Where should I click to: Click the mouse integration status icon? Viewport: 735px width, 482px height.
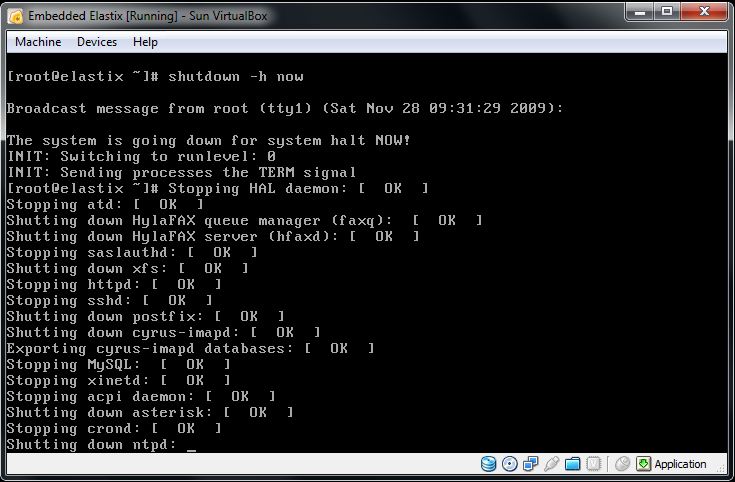click(622, 464)
